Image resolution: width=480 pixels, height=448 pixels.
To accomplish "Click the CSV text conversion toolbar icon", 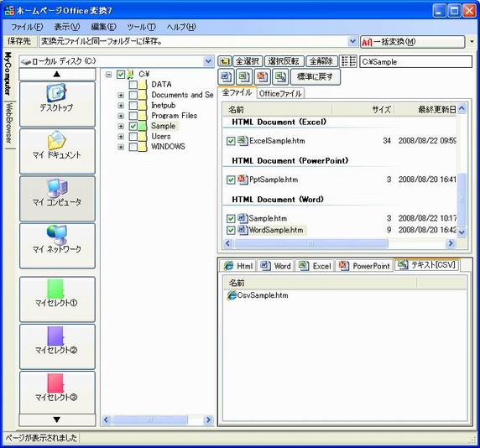I will [280, 76].
